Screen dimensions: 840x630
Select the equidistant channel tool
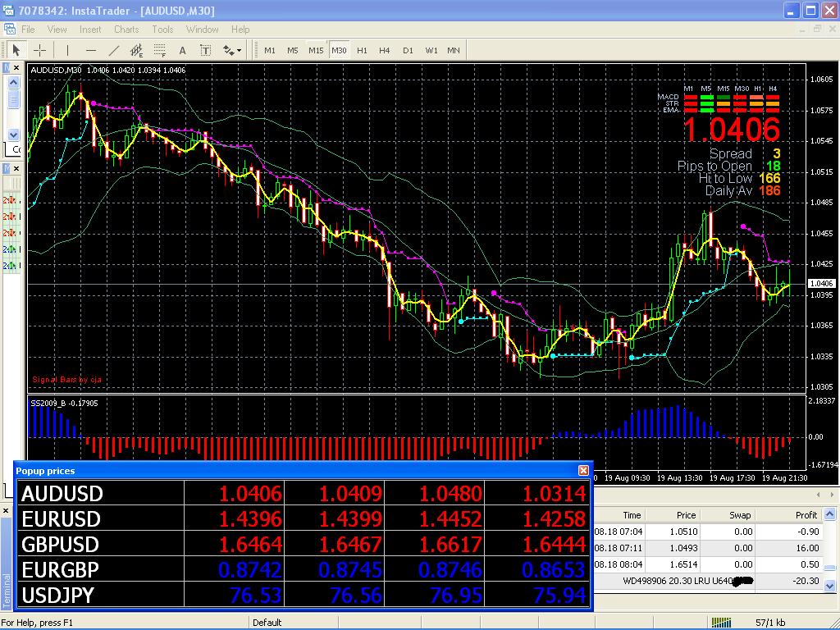click(x=136, y=50)
